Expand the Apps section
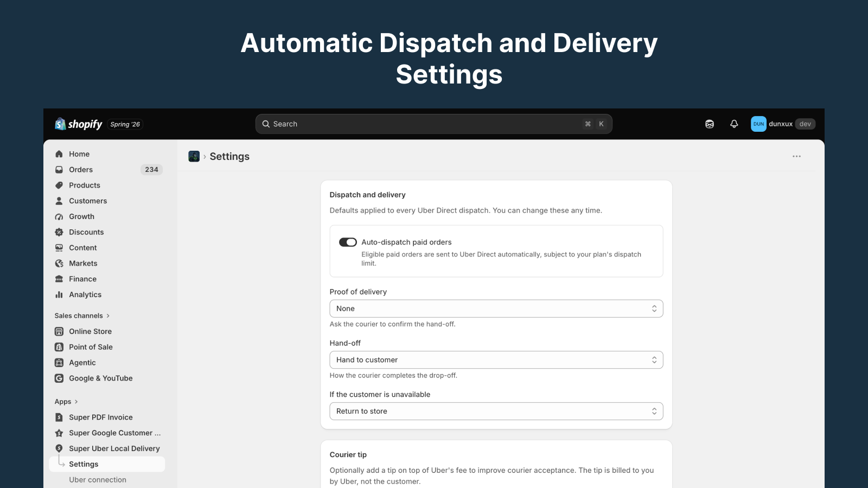 pos(66,402)
